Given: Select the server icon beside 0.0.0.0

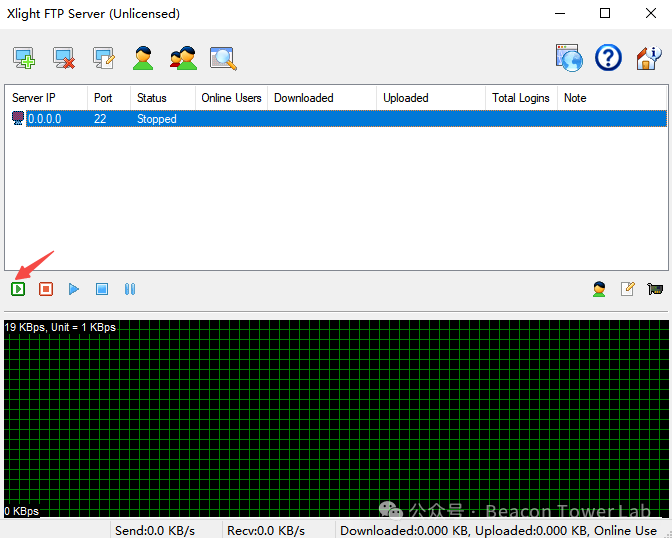Looking at the screenshot, I should point(18,118).
